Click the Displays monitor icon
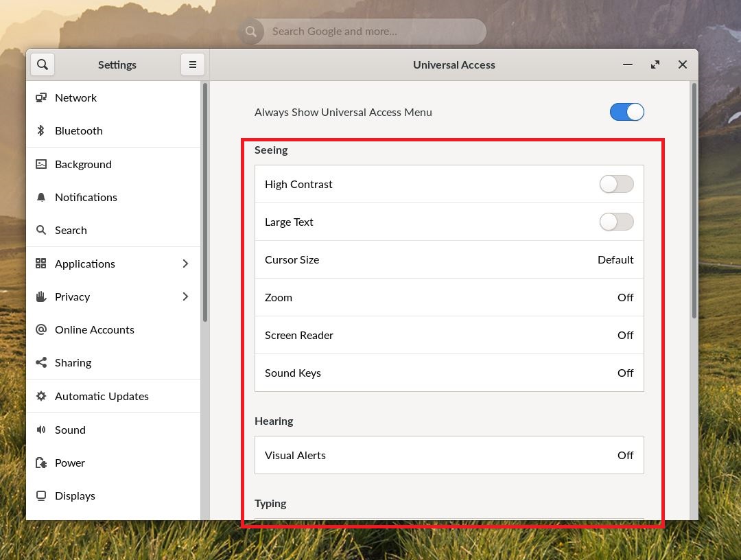741x560 pixels. click(x=41, y=495)
